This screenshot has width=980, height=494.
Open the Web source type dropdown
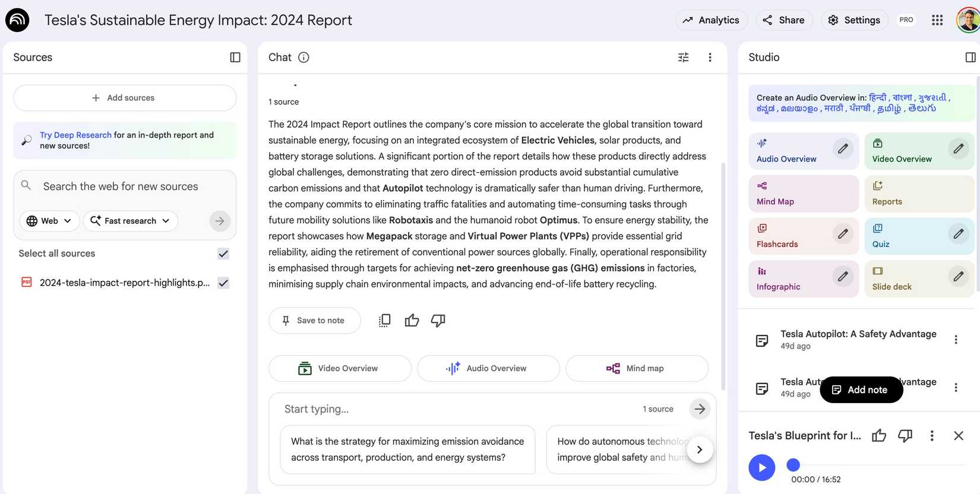pos(49,221)
